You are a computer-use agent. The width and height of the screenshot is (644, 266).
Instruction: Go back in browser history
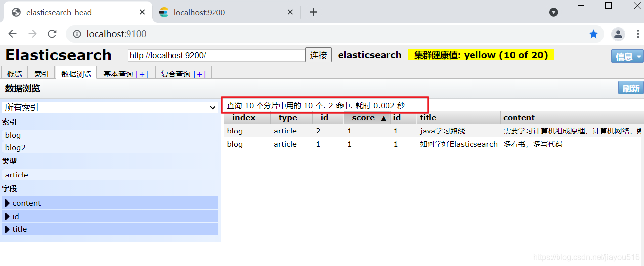pos(13,34)
